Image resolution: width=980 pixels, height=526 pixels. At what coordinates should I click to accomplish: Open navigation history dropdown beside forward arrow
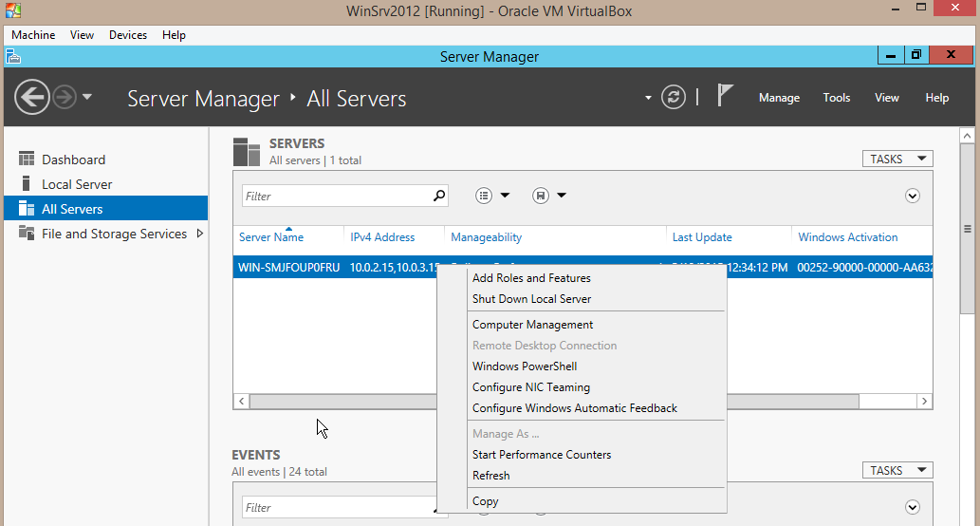[x=87, y=97]
